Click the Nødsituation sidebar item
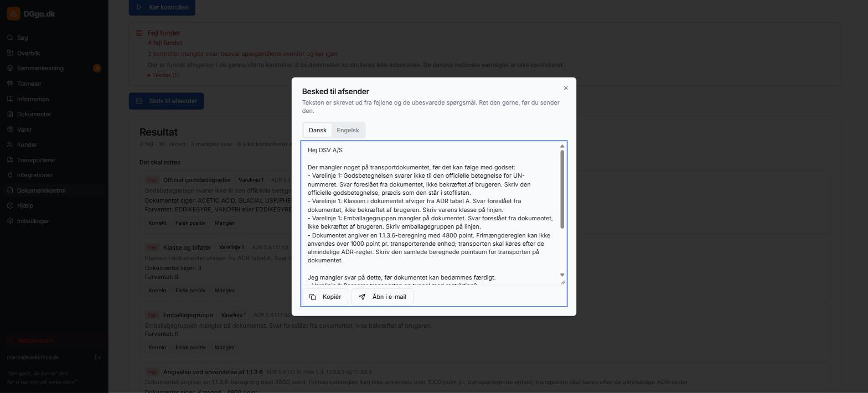 [54, 340]
